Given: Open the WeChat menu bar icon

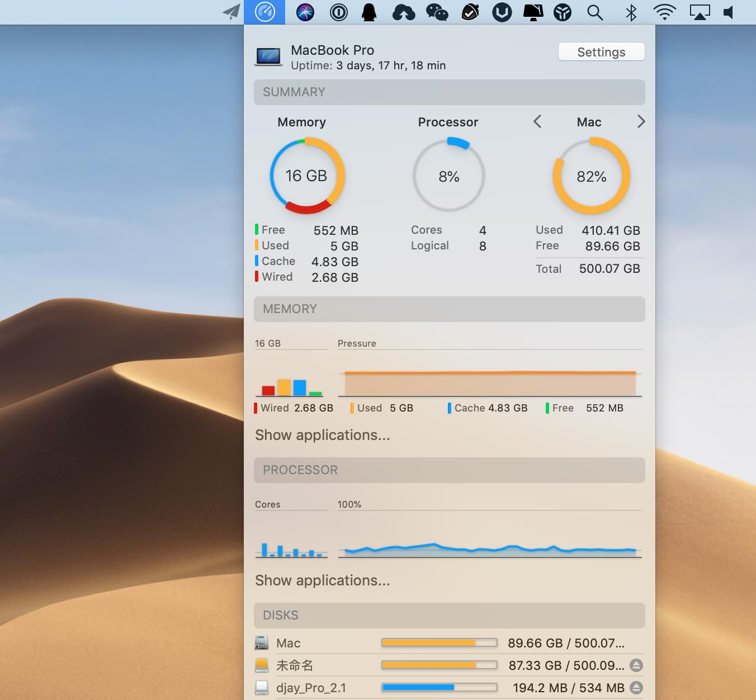Looking at the screenshot, I should coord(437,12).
